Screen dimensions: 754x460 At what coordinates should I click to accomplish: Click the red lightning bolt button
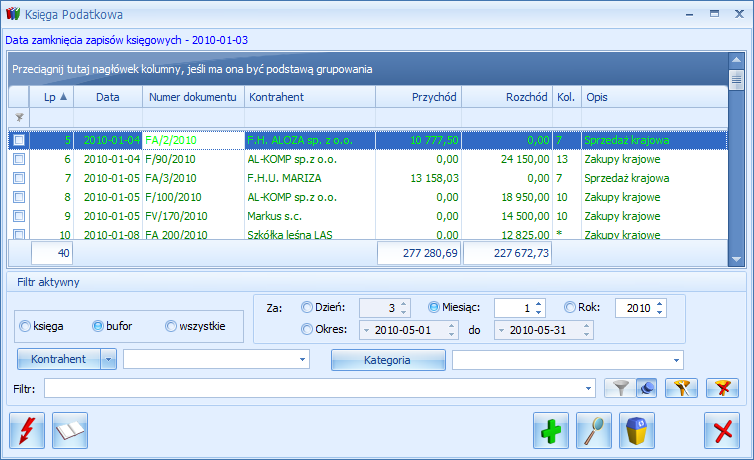coord(27,431)
